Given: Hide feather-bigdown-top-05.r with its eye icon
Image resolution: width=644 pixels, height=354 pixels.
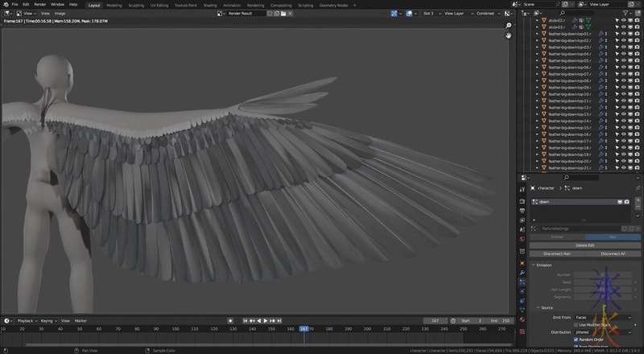Looking at the screenshot, I should point(623,60).
